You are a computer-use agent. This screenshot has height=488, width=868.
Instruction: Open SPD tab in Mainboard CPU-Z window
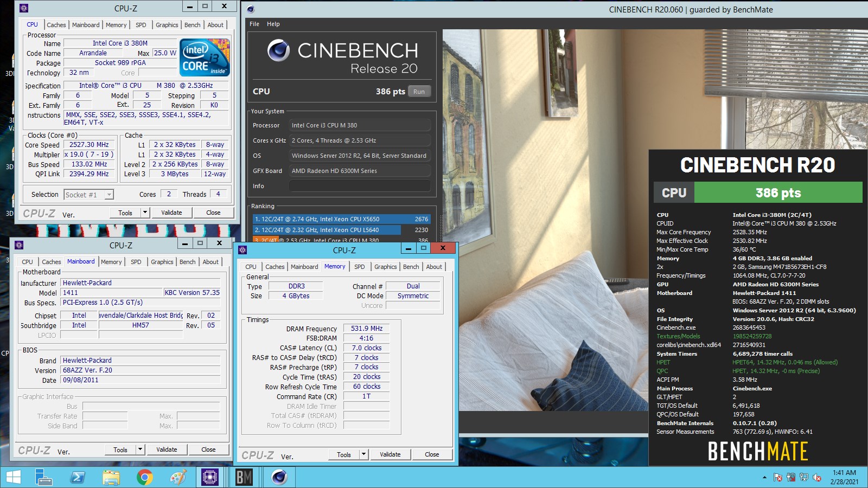(136, 262)
